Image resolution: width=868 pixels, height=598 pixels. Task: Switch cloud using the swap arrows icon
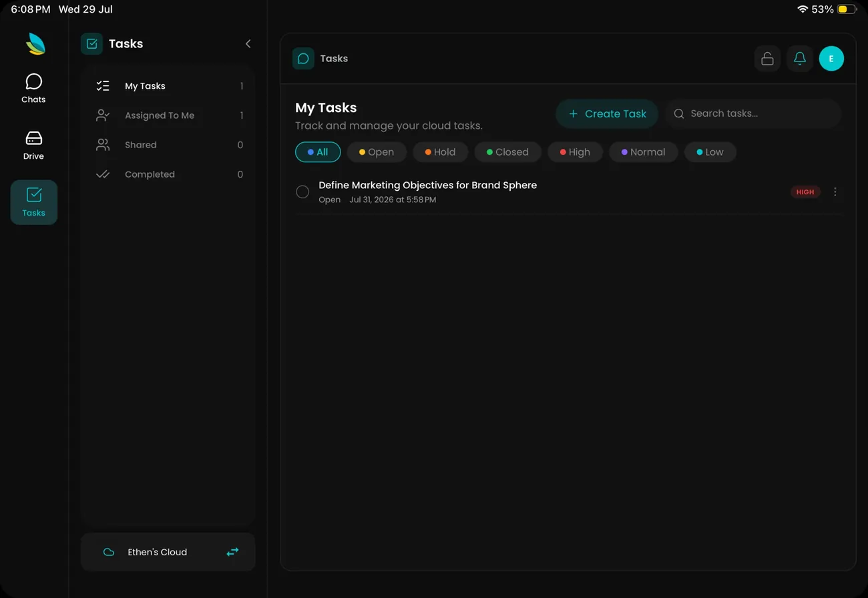pyautogui.click(x=232, y=552)
